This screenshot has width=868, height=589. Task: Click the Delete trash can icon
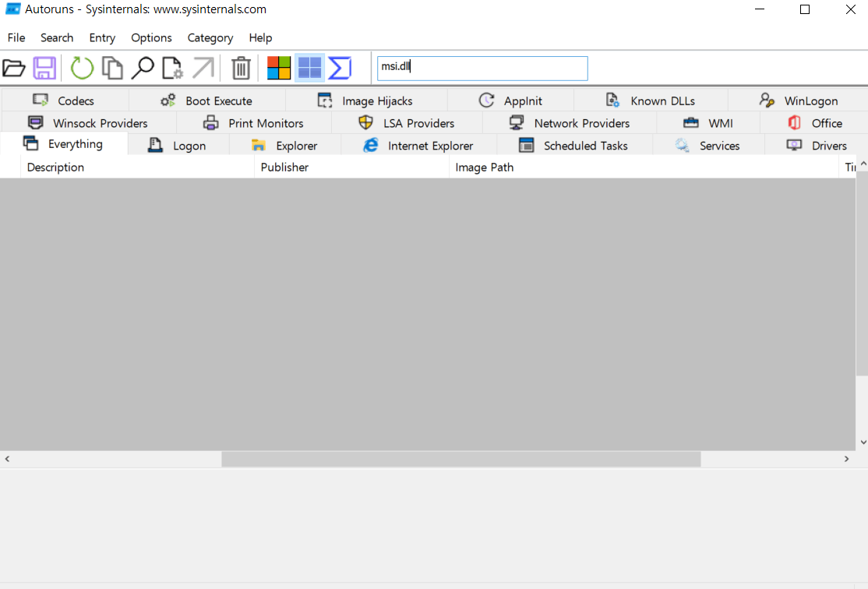pyautogui.click(x=241, y=68)
